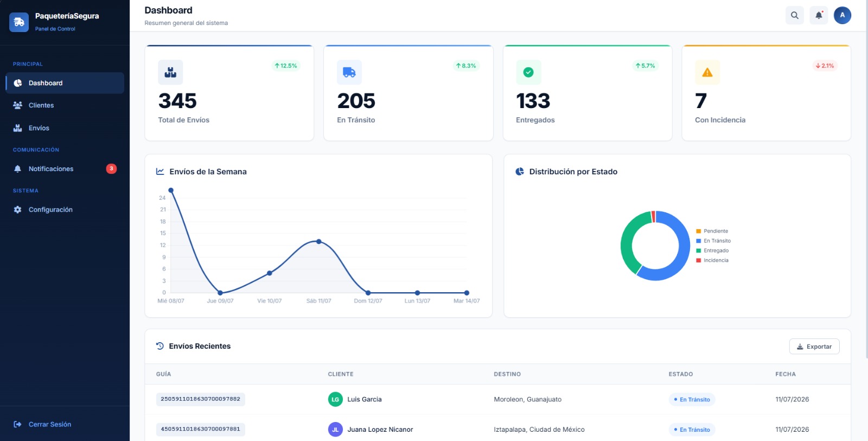The height and width of the screenshot is (441, 868).
Task: Click the CLIENTE column header
Action: [x=341, y=374]
